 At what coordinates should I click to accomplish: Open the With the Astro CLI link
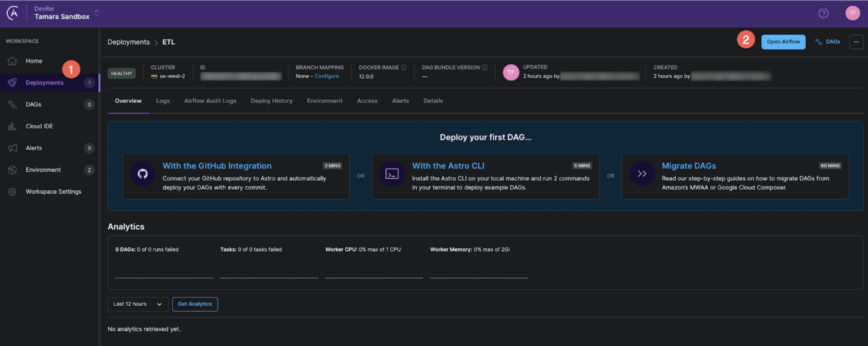(448, 166)
